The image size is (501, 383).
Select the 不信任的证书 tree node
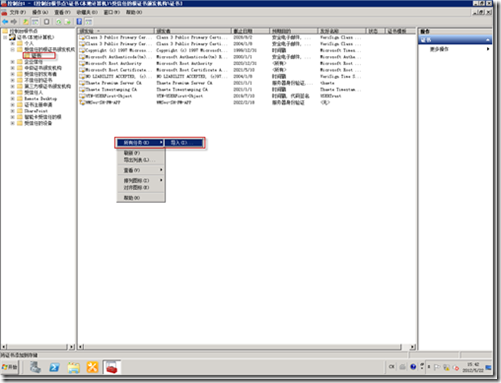point(38,80)
